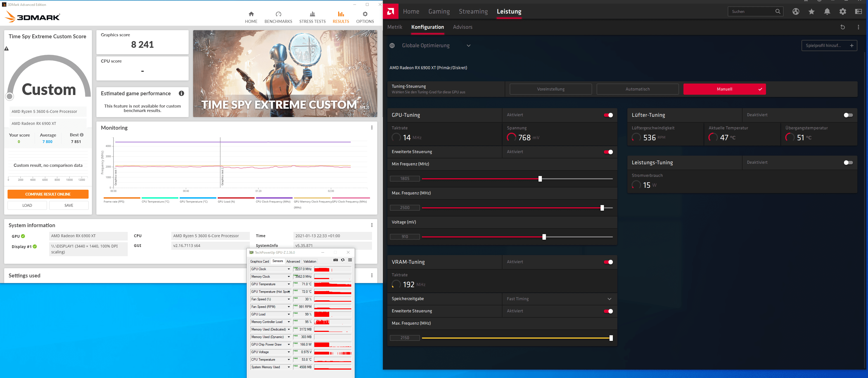The width and height of the screenshot is (868, 378).
Task: Open Advanced tab in GPU-Z
Action: 293,261
